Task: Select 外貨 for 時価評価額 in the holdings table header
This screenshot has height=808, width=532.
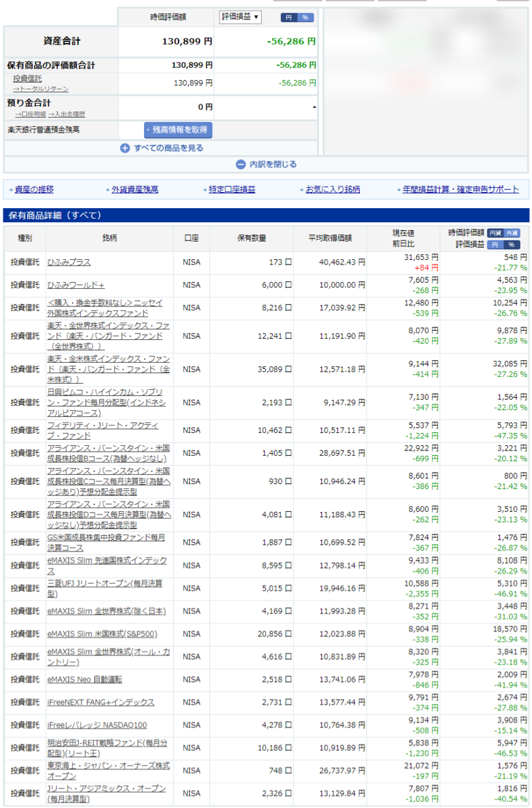Action: pos(512,232)
